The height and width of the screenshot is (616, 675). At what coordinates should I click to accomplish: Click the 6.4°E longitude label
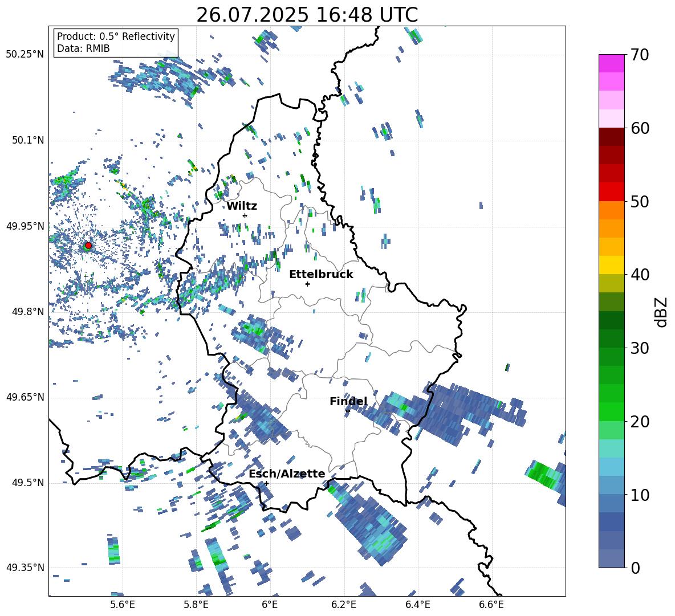point(417,605)
